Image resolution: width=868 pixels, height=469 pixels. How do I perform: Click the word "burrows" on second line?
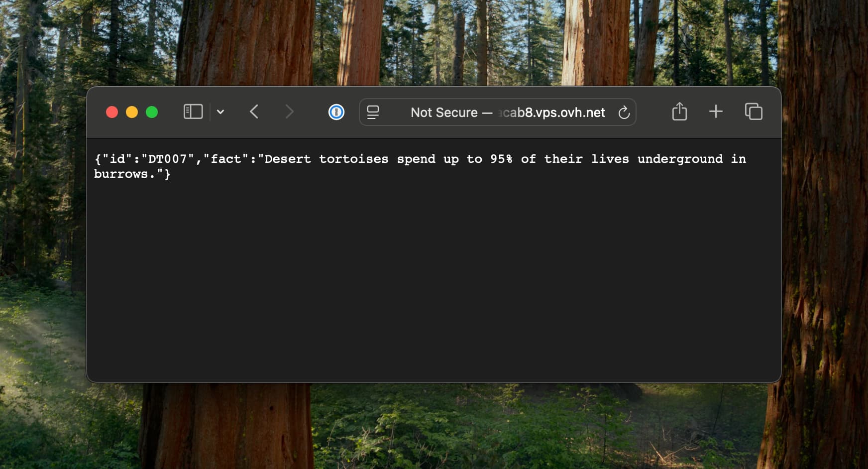121,174
